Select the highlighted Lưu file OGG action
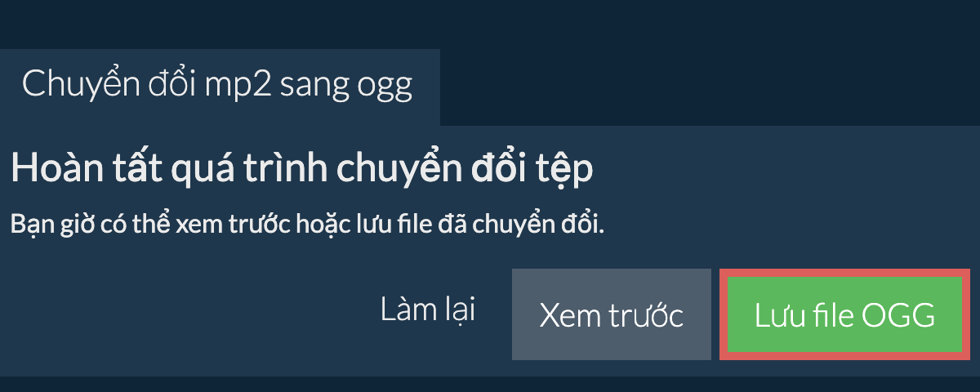 click(844, 315)
